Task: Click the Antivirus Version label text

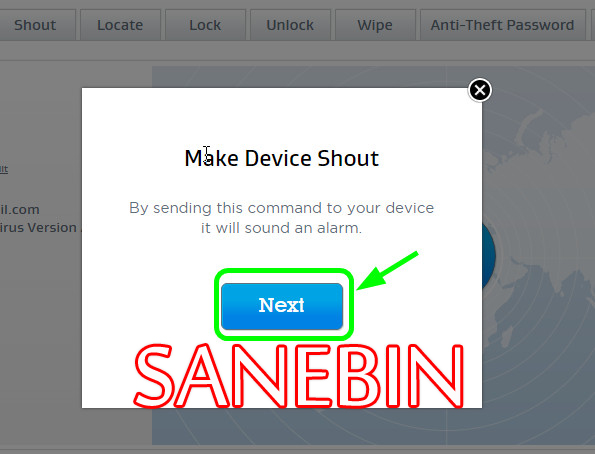Action: 38,227
